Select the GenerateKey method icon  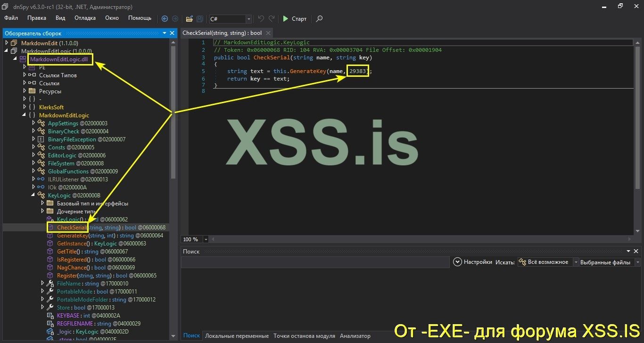[49, 235]
